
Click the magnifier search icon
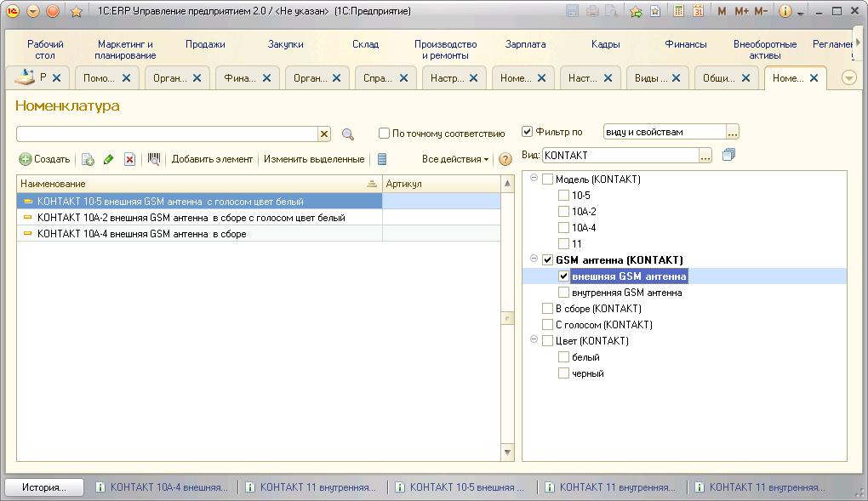pyautogui.click(x=347, y=134)
